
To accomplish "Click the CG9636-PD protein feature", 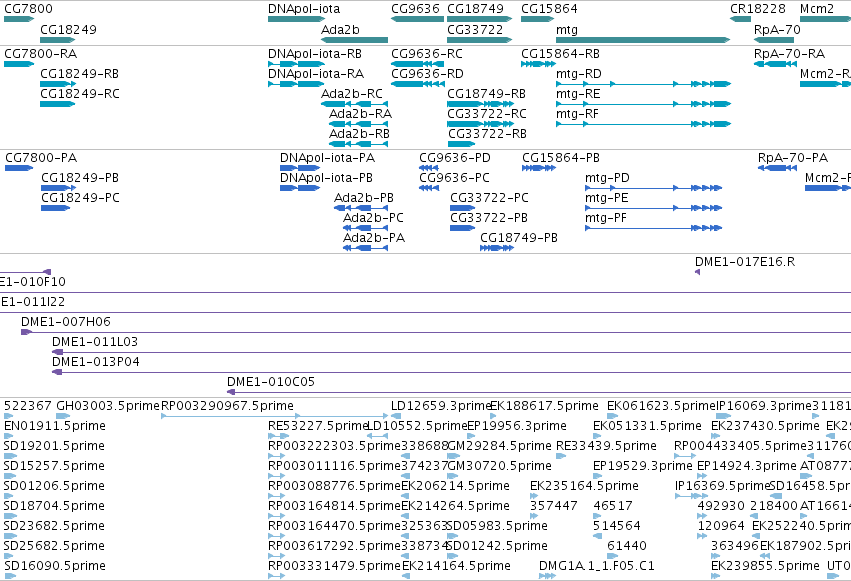I will pyautogui.click(x=429, y=168).
